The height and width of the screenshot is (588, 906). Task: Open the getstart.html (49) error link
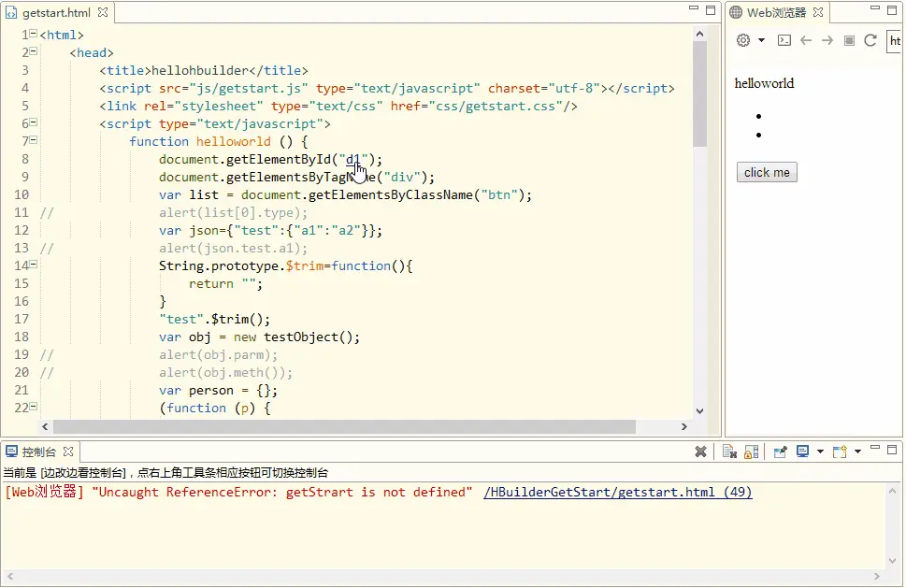[x=618, y=492]
